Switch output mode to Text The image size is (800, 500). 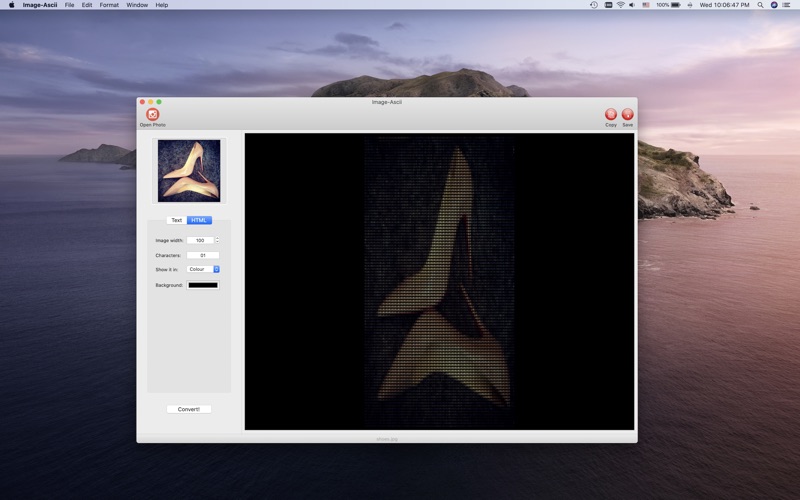click(x=176, y=220)
